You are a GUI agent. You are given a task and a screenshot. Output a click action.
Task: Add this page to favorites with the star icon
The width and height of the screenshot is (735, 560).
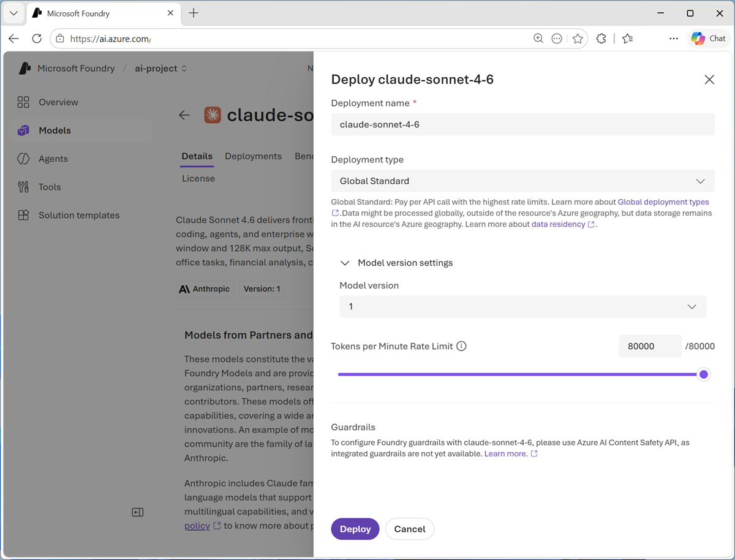coord(578,39)
